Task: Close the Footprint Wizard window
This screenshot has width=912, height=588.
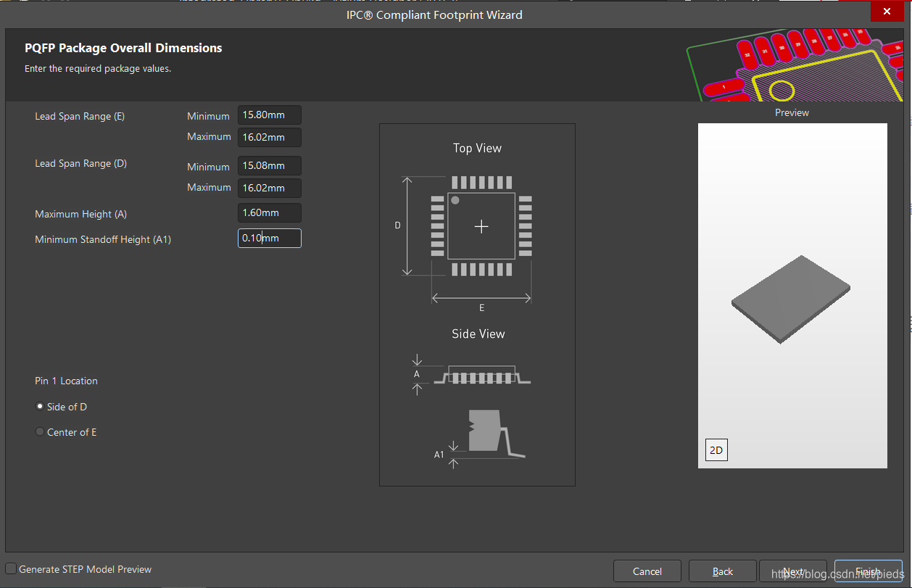Action: click(x=887, y=12)
